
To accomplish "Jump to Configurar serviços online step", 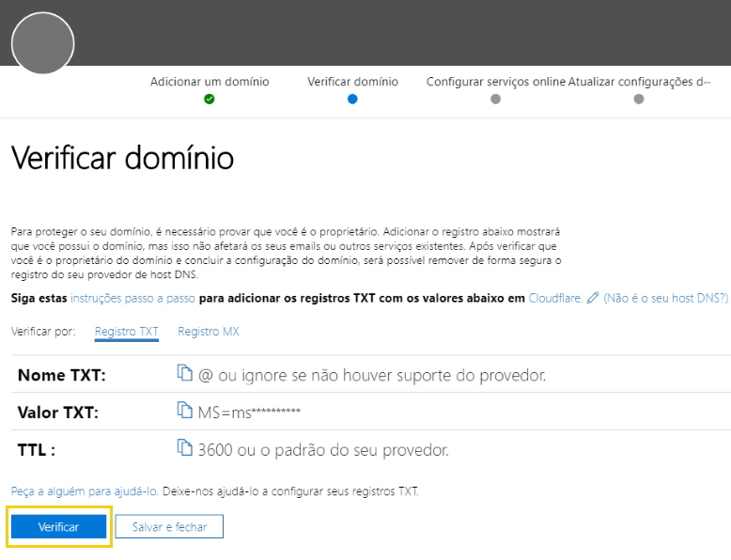I will pos(495,82).
